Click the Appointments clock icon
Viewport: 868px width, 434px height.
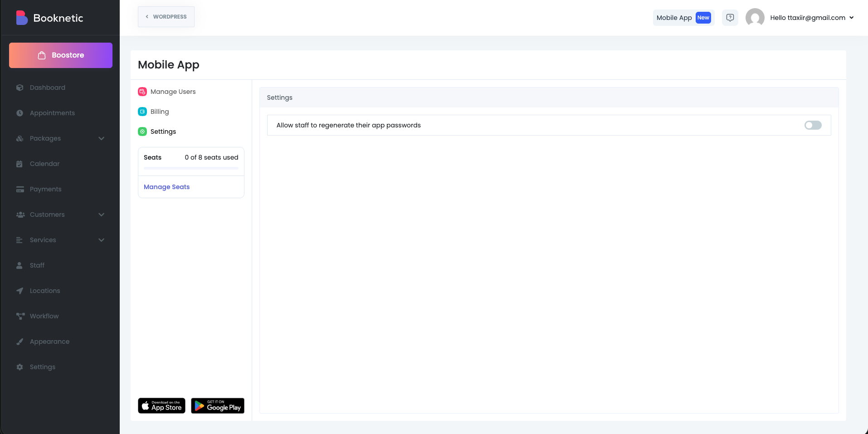[x=20, y=113]
